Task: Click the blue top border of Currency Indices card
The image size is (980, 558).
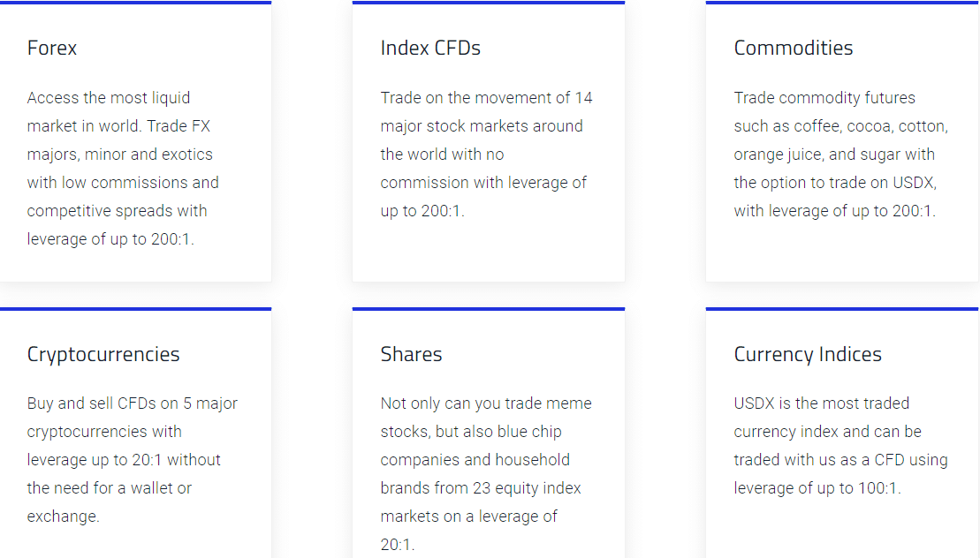Action: (x=842, y=308)
